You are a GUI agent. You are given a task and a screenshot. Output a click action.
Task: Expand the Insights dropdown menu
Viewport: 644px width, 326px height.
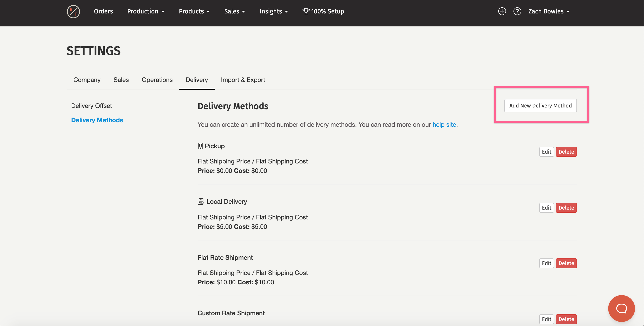point(274,11)
